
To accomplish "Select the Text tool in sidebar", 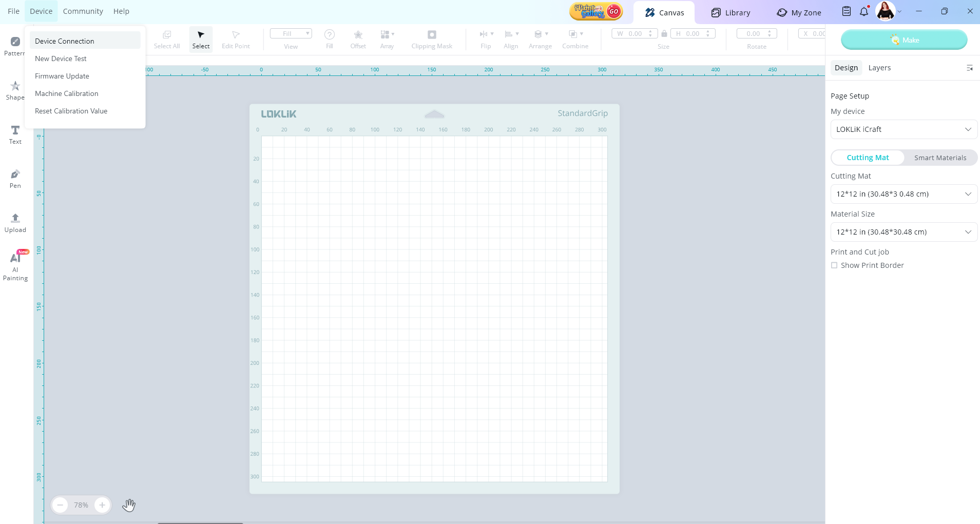I will tap(15, 134).
